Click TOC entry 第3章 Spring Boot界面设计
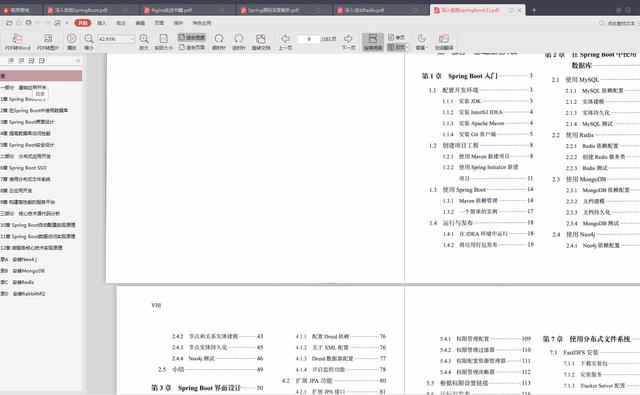 (x=207, y=388)
